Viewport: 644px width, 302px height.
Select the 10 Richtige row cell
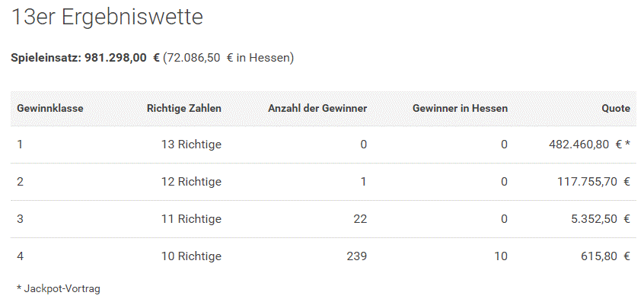click(191, 256)
